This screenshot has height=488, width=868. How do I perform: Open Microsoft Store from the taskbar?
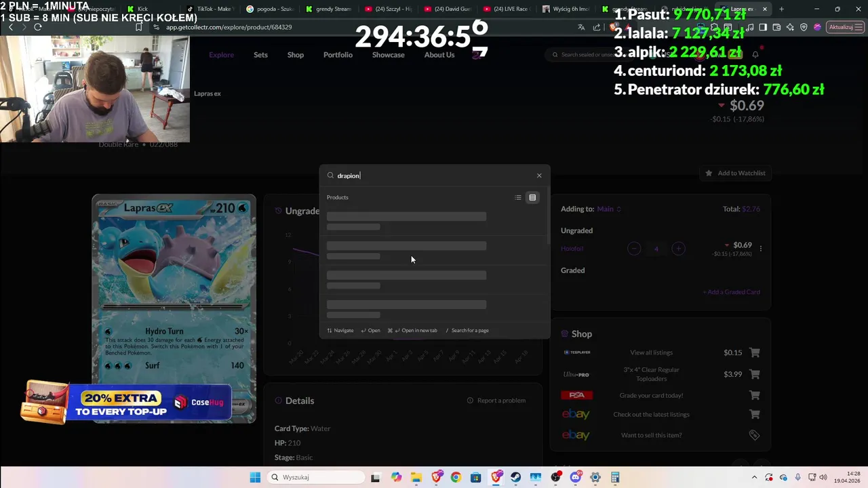[x=476, y=477]
